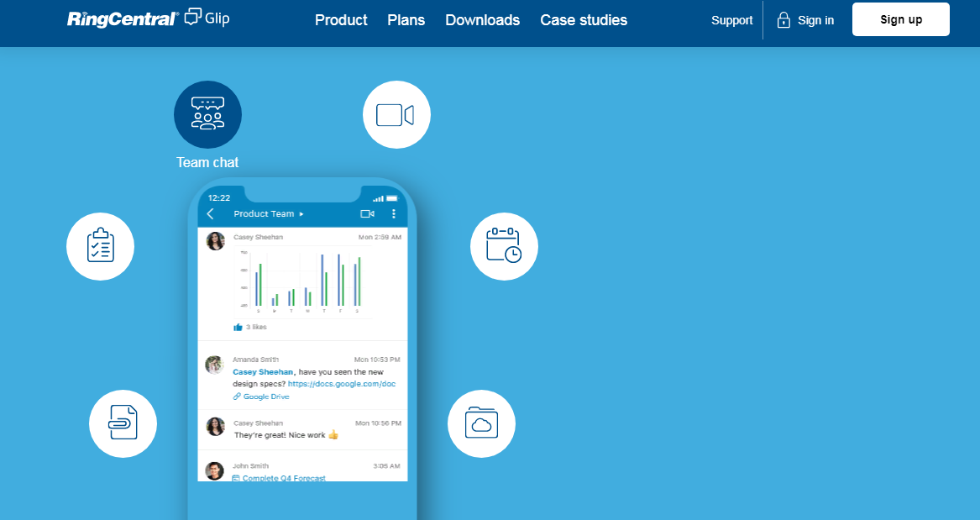Click the 'Mon 10:56 PM' timestamp

pyautogui.click(x=378, y=423)
